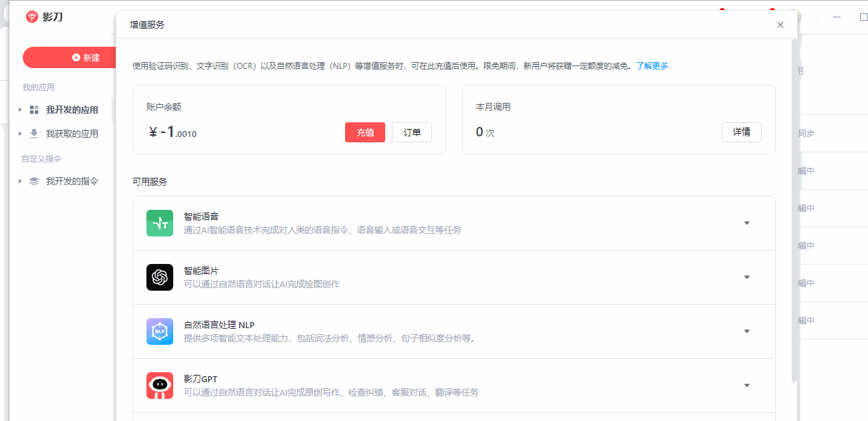The image size is (868, 421).
Task: Click the 订单 orders button
Action: click(x=412, y=132)
